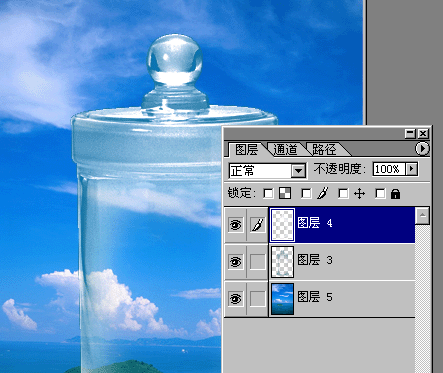The height and width of the screenshot is (373, 443).
Task: Toggle visibility of 图层 3
Action: tap(235, 262)
